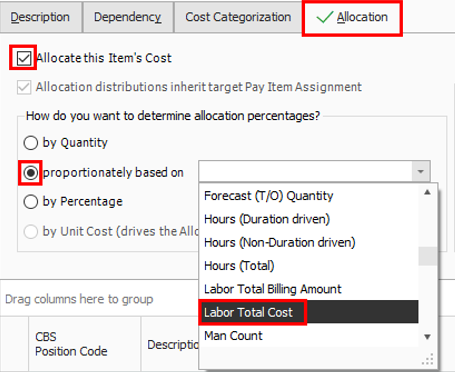The height and width of the screenshot is (372, 455).
Task: Choose the by Percentage radio option
Action: pyautogui.click(x=31, y=202)
